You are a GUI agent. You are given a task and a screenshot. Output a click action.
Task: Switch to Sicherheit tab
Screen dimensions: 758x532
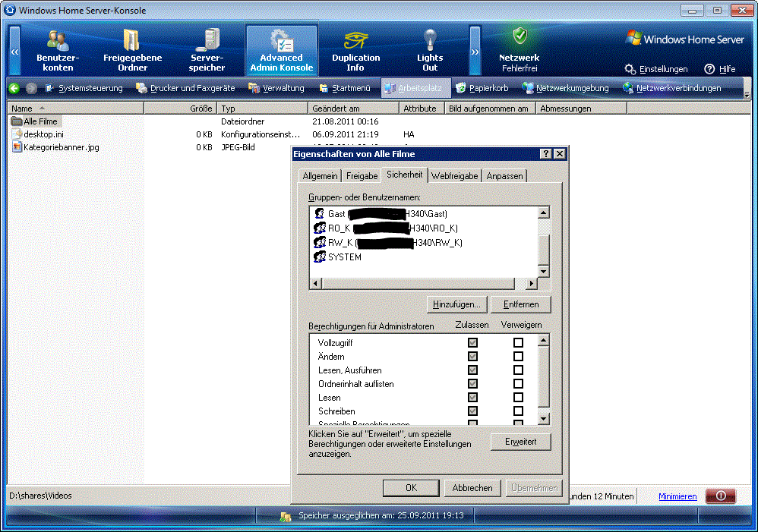coord(405,175)
